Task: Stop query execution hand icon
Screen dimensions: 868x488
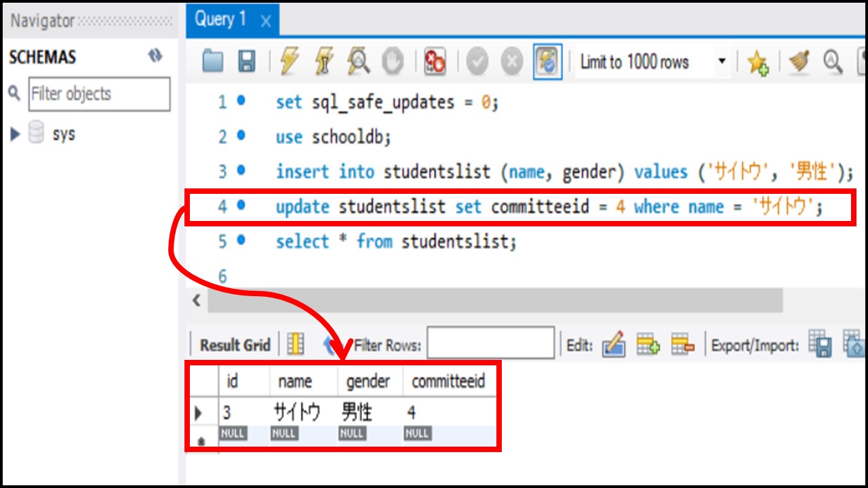Action: (x=393, y=62)
